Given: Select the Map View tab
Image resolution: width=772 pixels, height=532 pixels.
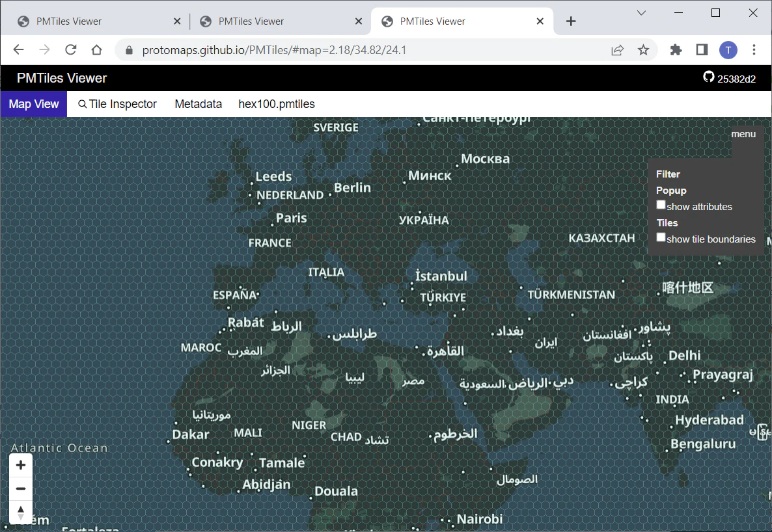Looking at the screenshot, I should [x=33, y=104].
